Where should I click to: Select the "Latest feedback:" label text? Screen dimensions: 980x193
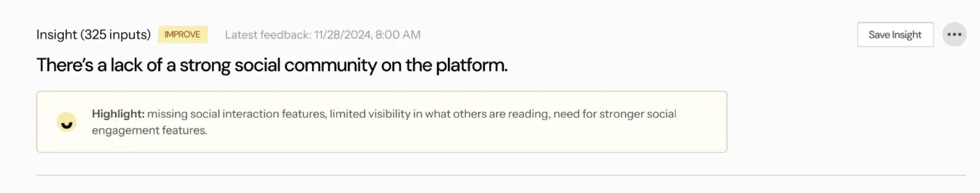(x=268, y=35)
